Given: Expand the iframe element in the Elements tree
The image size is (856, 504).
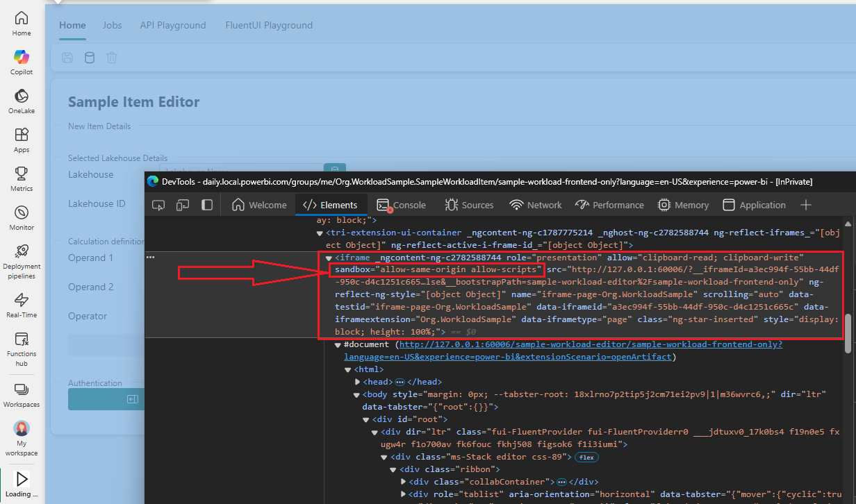Looking at the screenshot, I should pyautogui.click(x=328, y=257).
